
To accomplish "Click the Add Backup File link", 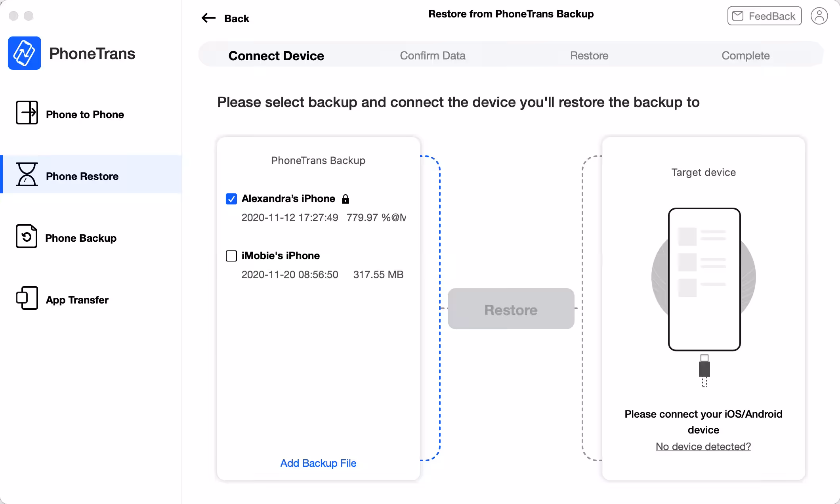I will [318, 463].
